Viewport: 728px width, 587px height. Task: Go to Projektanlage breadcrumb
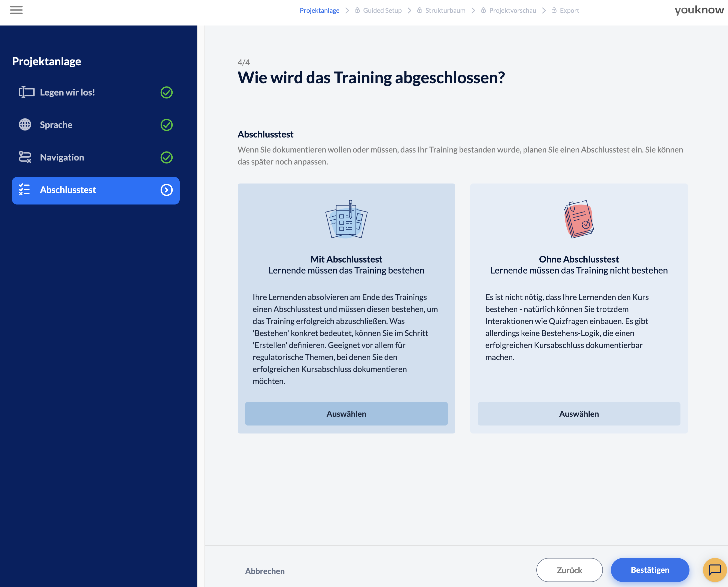pos(319,10)
